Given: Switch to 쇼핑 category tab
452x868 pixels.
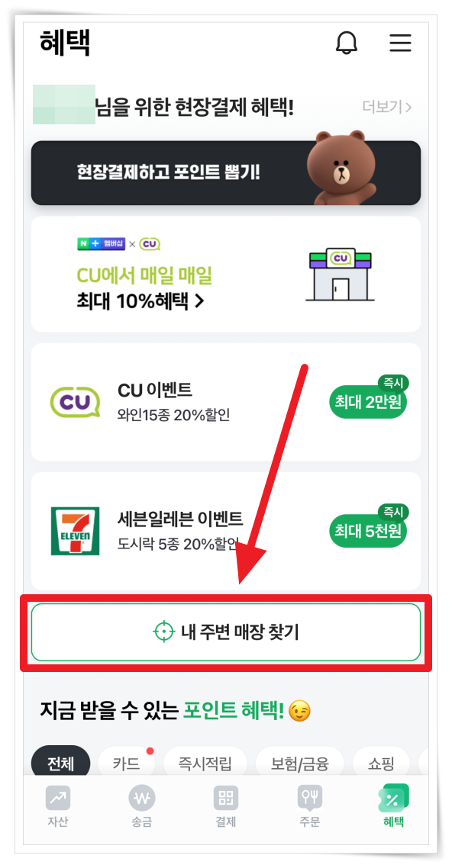Looking at the screenshot, I should click(x=381, y=765).
